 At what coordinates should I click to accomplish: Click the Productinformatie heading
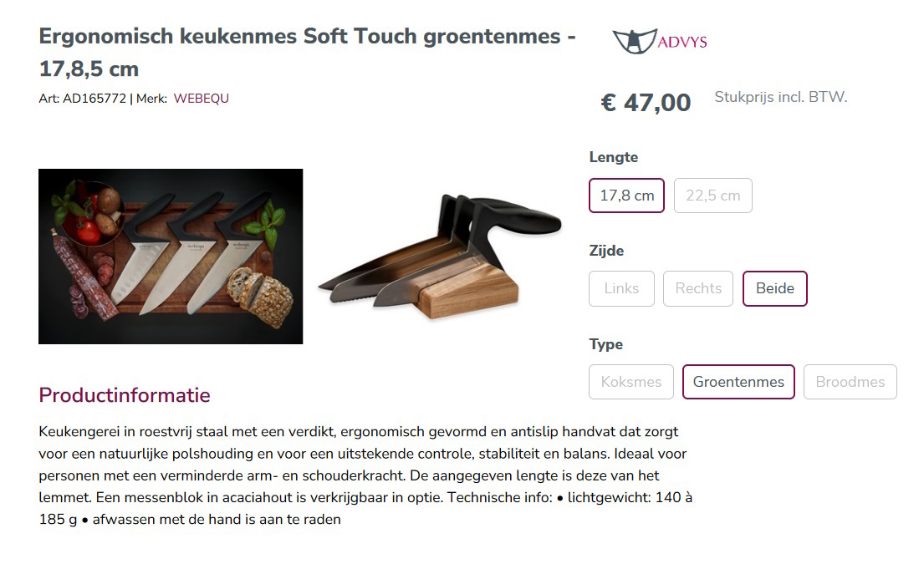click(x=123, y=395)
